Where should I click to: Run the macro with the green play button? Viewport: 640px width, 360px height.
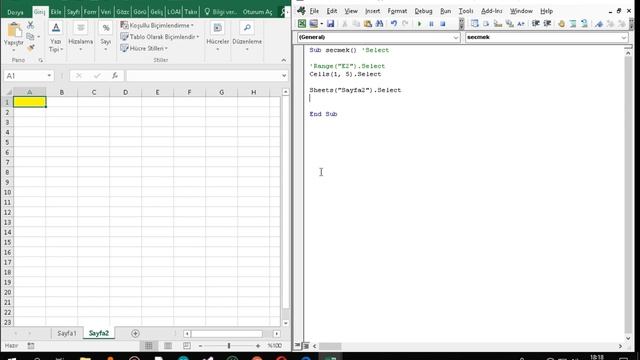coord(419,24)
